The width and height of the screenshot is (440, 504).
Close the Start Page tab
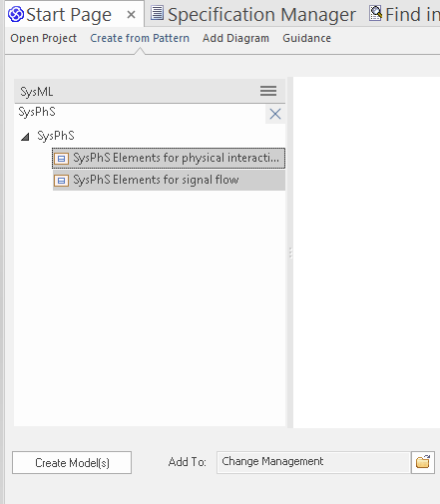[132, 15]
